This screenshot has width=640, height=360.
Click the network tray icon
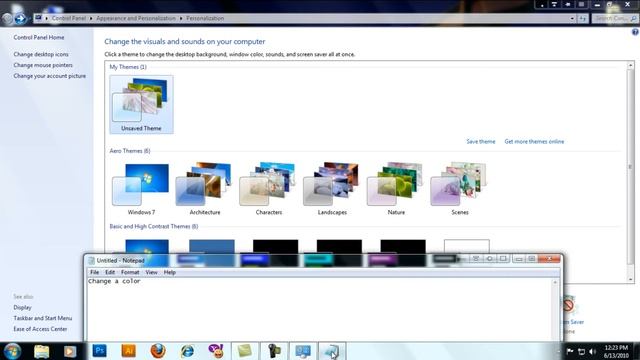581,351
